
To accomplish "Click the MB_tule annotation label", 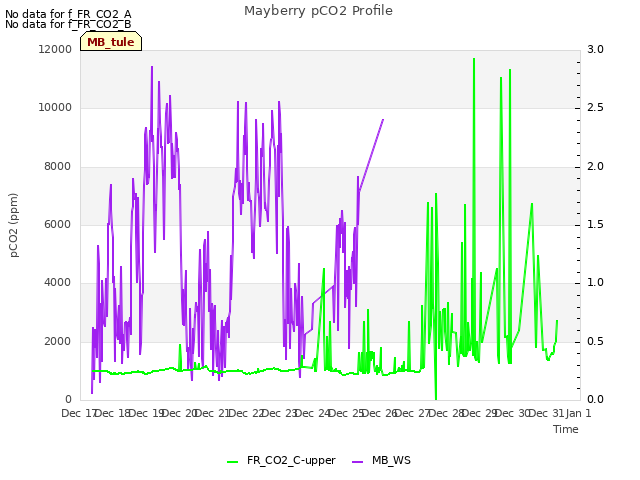I will coord(111,42).
